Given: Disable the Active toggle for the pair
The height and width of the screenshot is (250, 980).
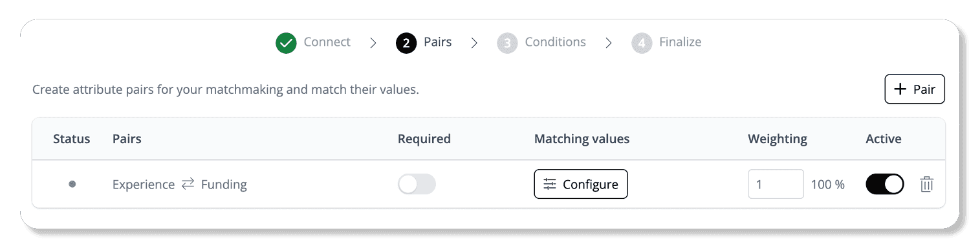Looking at the screenshot, I should click(885, 184).
